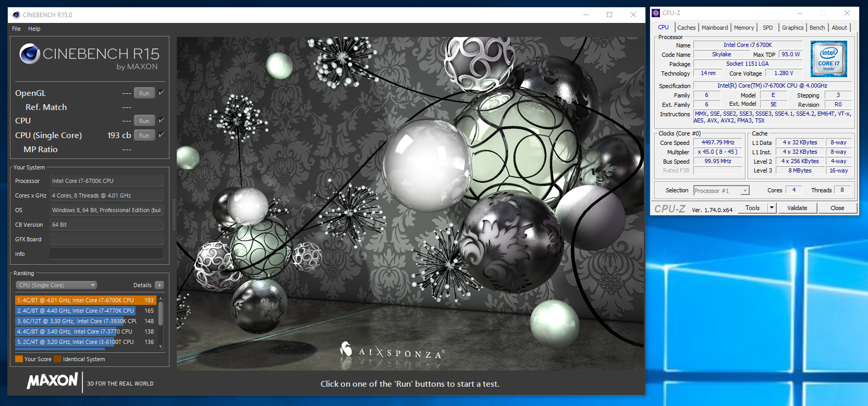Run the OpenGL benchmark
The image size is (868, 406).
tap(144, 93)
